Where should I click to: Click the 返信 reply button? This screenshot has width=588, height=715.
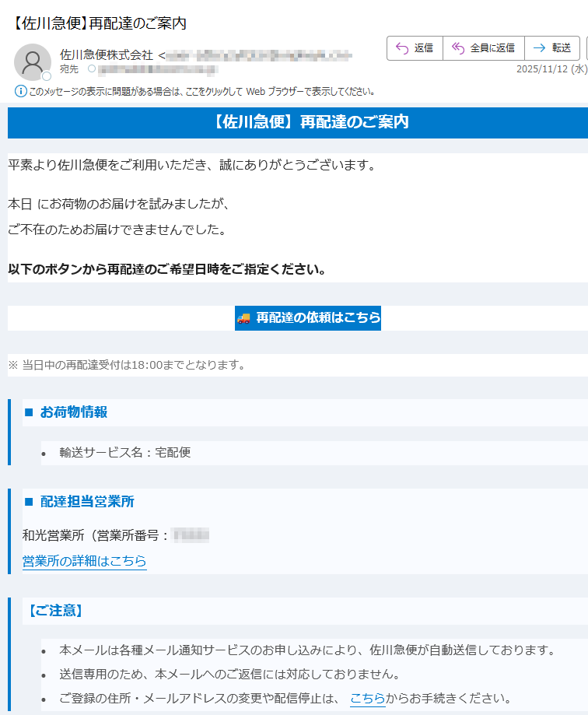[415, 48]
